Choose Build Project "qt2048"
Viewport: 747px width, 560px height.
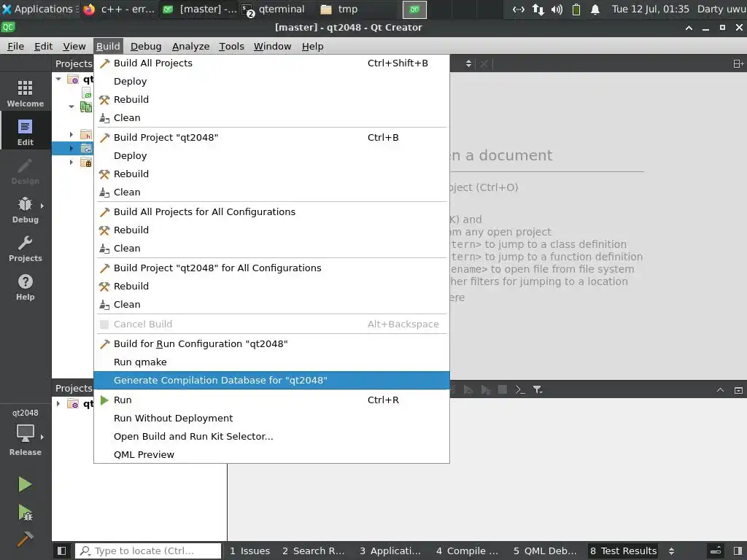(271, 138)
